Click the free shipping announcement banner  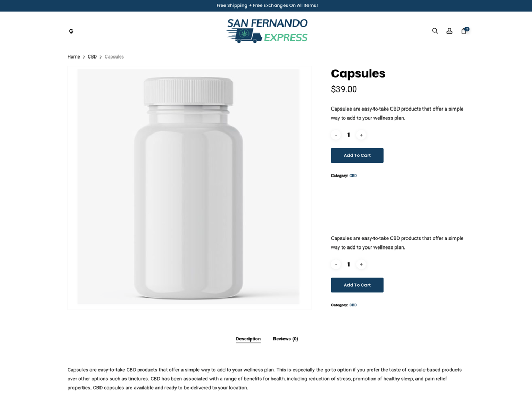[x=266, y=6]
